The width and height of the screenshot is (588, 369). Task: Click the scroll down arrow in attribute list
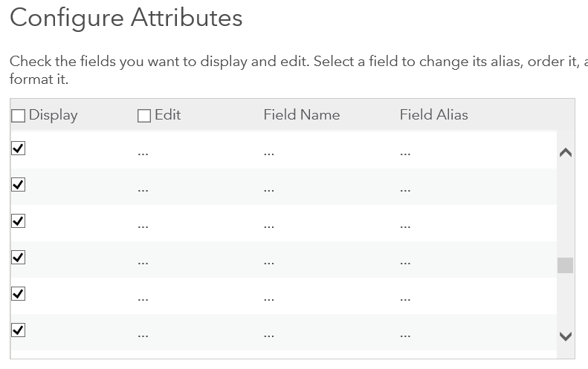click(x=565, y=336)
